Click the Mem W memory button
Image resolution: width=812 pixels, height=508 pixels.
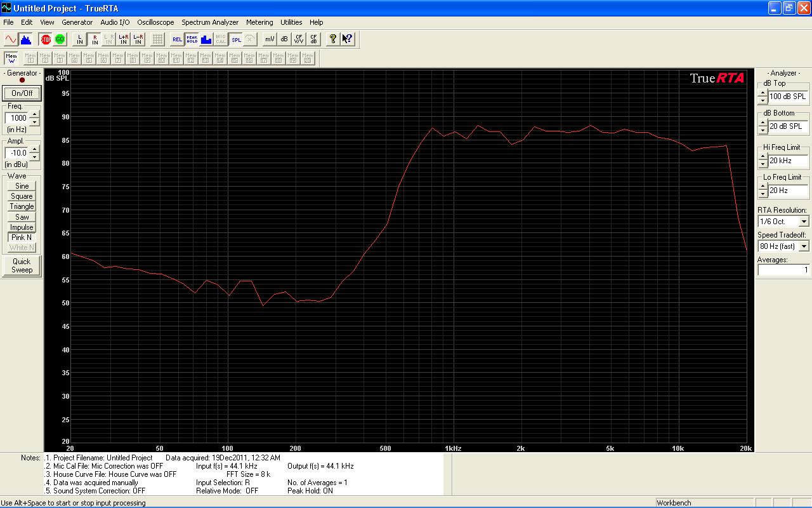[11, 58]
